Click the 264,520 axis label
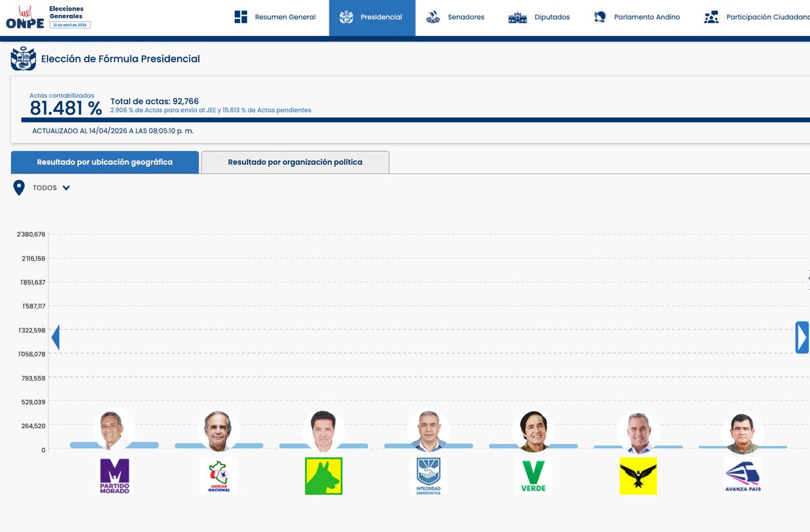 34,425
